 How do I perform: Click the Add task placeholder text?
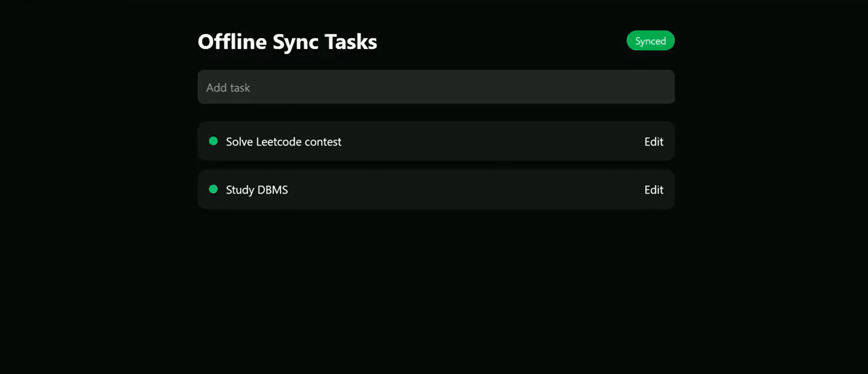(x=228, y=88)
